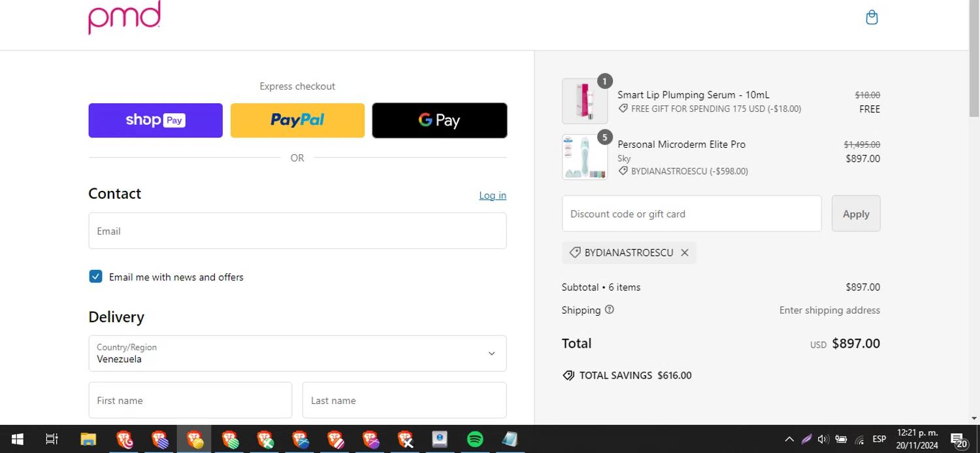The width and height of the screenshot is (980, 453).
Task: Show hidden system tray icons
Action: [x=789, y=439]
